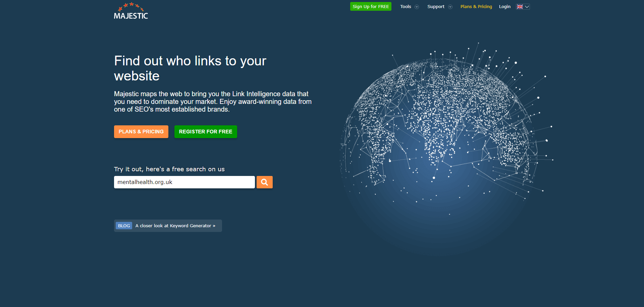This screenshot has height=307, width=644.
Task: Click the heading Find out who links
Action: pyautogui.click(x=190, y=68)
